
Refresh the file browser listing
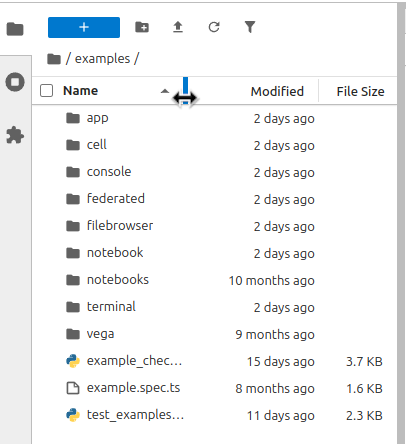pos(214,27)
